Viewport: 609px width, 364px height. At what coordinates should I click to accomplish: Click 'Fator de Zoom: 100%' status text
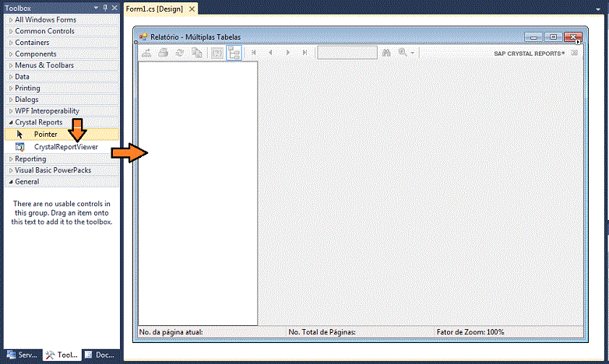(470, 332)
